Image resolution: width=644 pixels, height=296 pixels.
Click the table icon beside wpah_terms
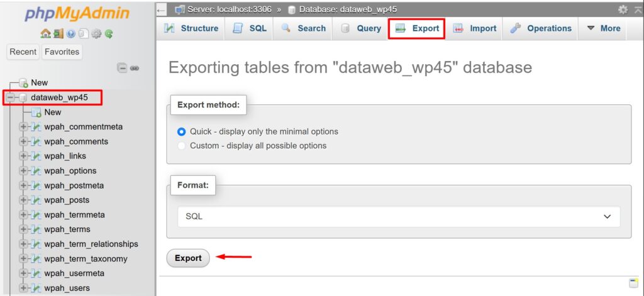(x=36, y=229)
